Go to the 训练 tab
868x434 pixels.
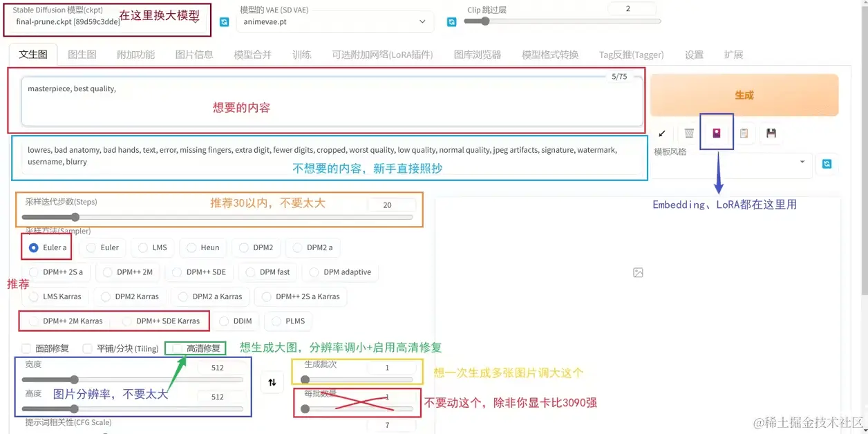click(x=302, y=55)
